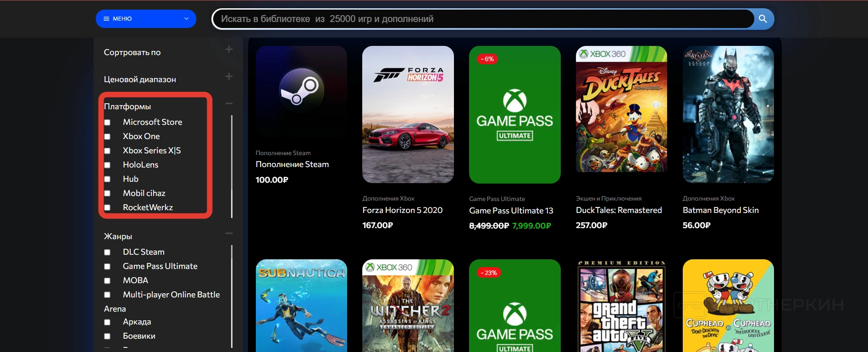
Task: Open the Forza Horizon 5 2020 title link
Action: pos(403,210)
